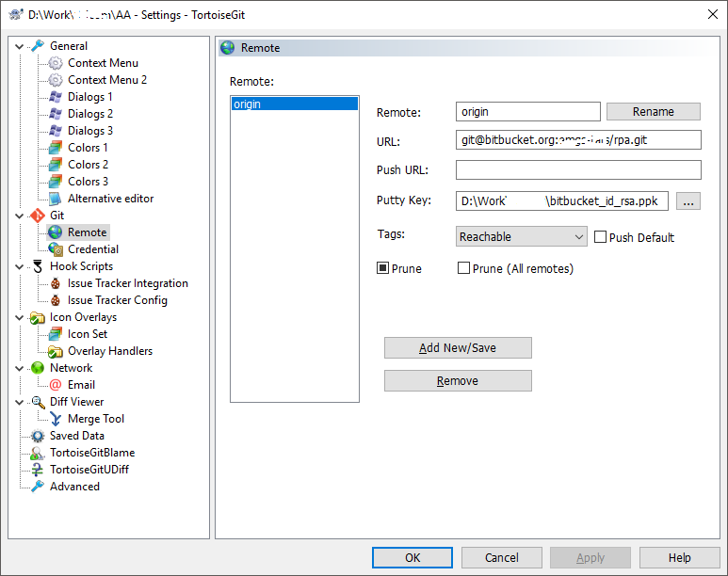Browse for Putty Key with ellipsis button
728x576 pixels.
coord(688,200)
